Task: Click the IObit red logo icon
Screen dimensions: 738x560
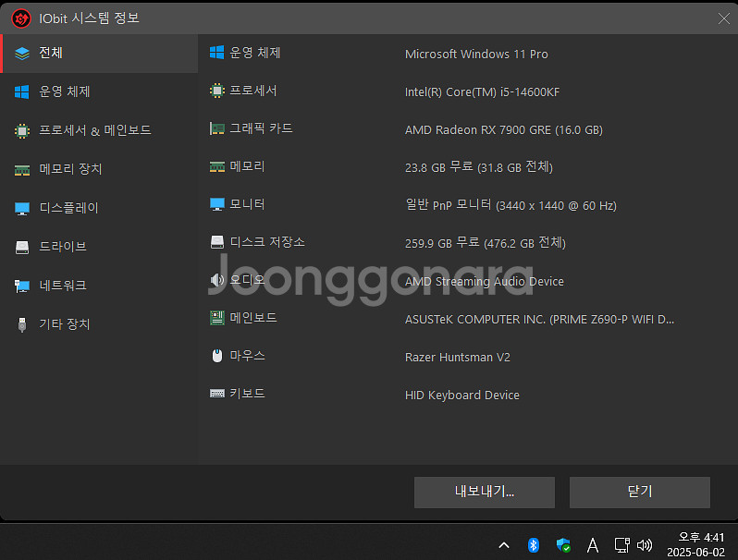Action: 21,18
